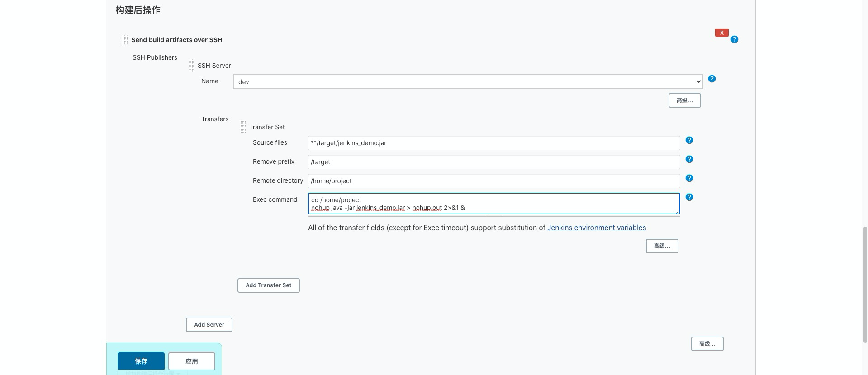The image size is (868, 375).
Task: Delete the Send build artifacts over SSH step
Action: tap(721, 33)
